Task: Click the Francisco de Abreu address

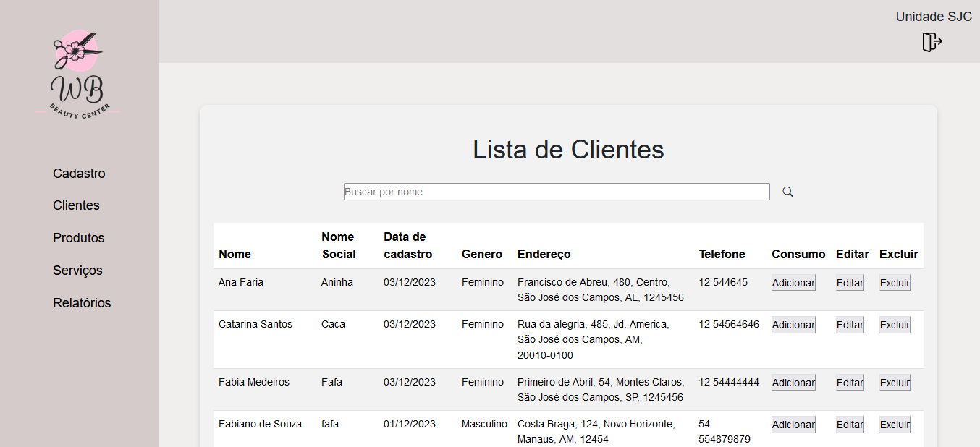Action: (601, 289)
